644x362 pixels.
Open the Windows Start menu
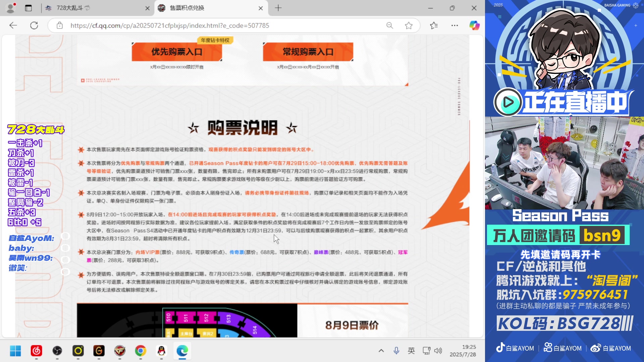coord(15,351)
